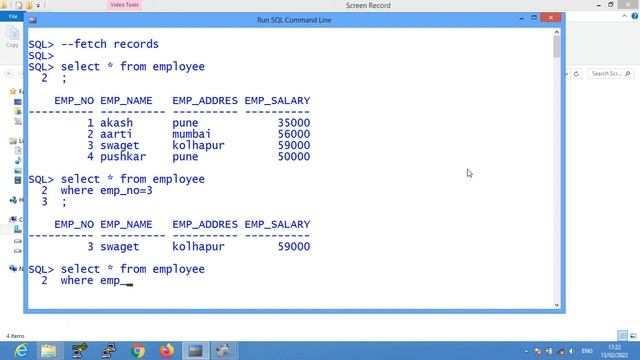Image resolution: width=640 pixels, height=360 pixels.
Task: Click ENG language indicator in tray
Action: pyautogui.click(x=587, y=351)
